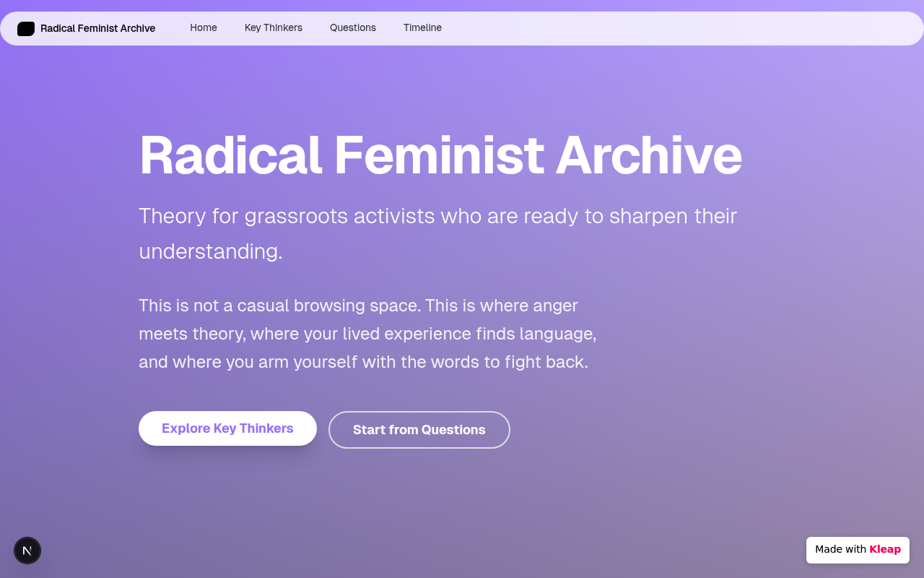The height and width of the screenshot is (578, 924).
Task: Click the word Radical in the large hero heading
Action: click(230, 155)
